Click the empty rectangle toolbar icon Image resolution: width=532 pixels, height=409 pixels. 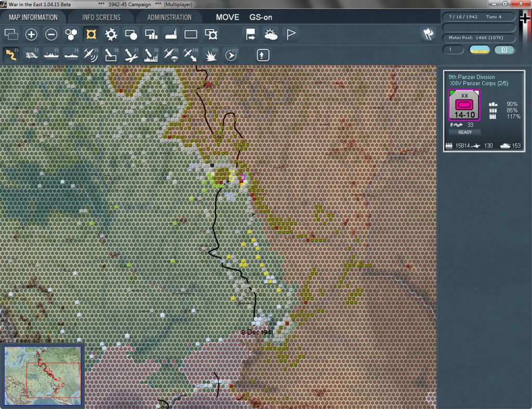click(x=191, y=34)
